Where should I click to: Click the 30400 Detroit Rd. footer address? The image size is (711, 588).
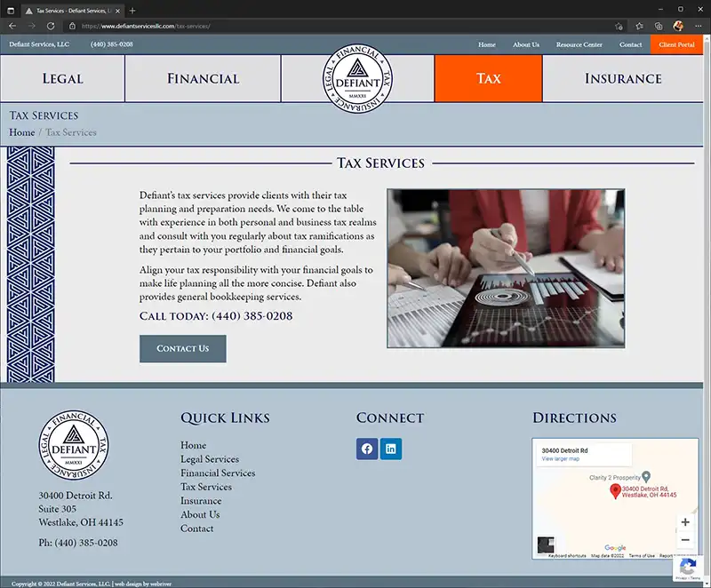point(76,495)
